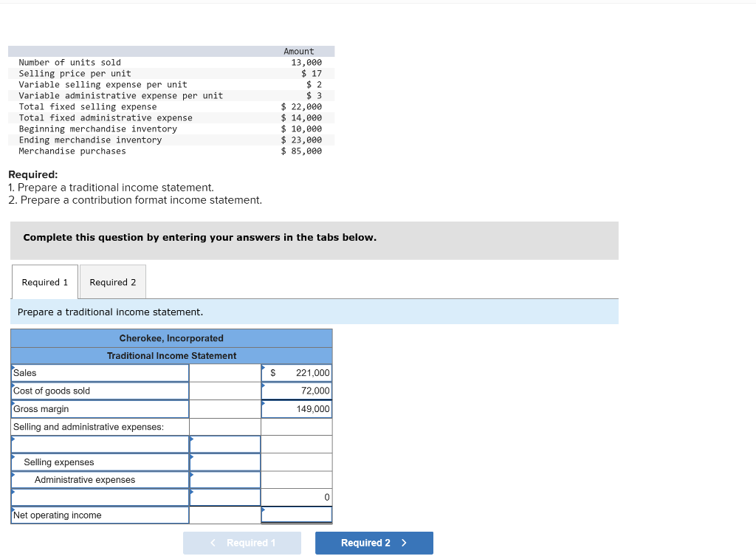Click the middle input cell beside Selling expenses
756x559 pixels.
225,462
